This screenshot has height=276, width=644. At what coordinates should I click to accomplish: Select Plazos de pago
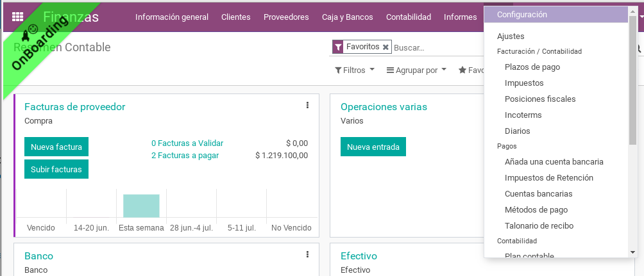(532, 67)
